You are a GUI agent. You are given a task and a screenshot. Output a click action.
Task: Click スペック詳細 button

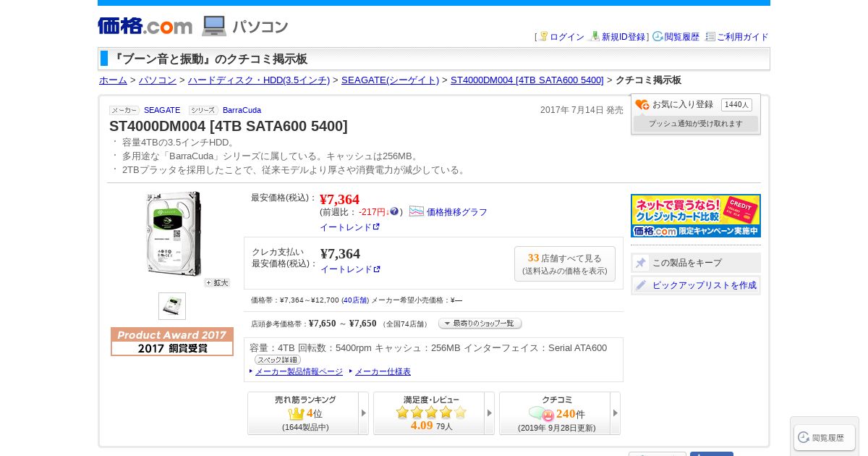(277, 360)
